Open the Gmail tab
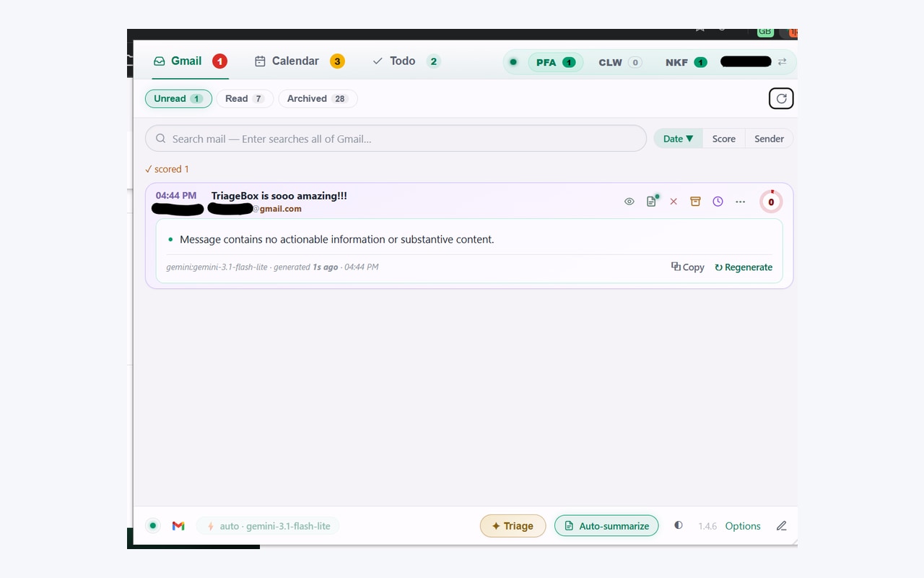Screen dimensions: 924x578 (190, 61)
